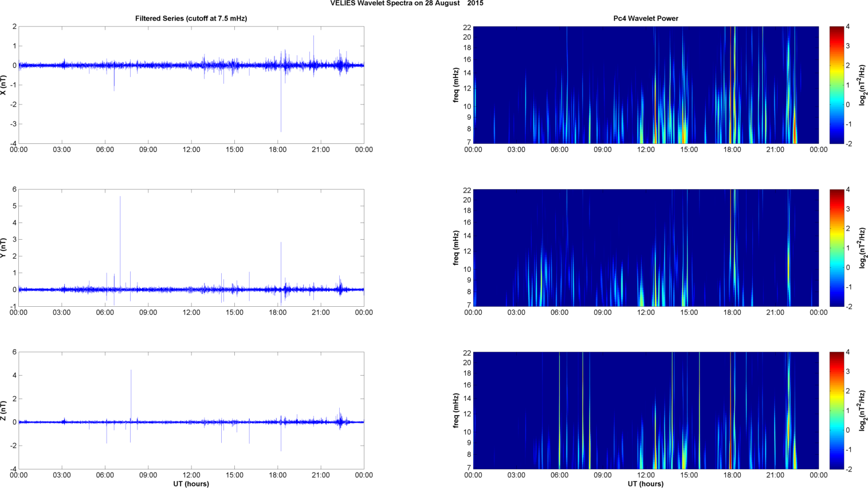Viewport: 868px width, 488px height.
Task: Click the Y (nT) axis label
Action: 3,248
